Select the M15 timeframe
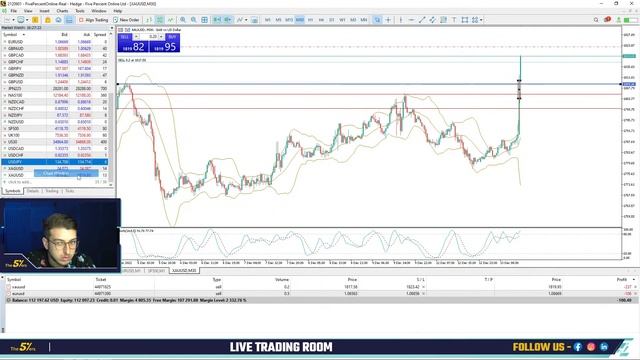Screen dimensions: 640x360 pos(289,20)
